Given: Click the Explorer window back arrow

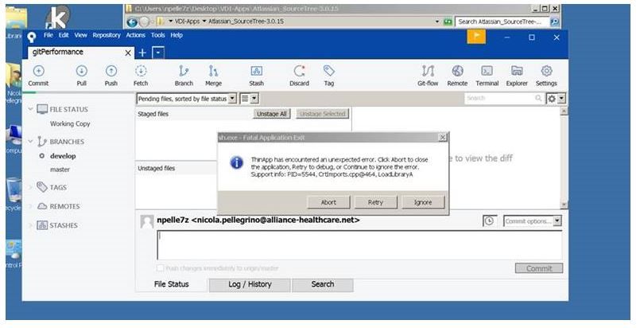Looking at the screenshot, I should pyautogui.click(x=132, y=22).
